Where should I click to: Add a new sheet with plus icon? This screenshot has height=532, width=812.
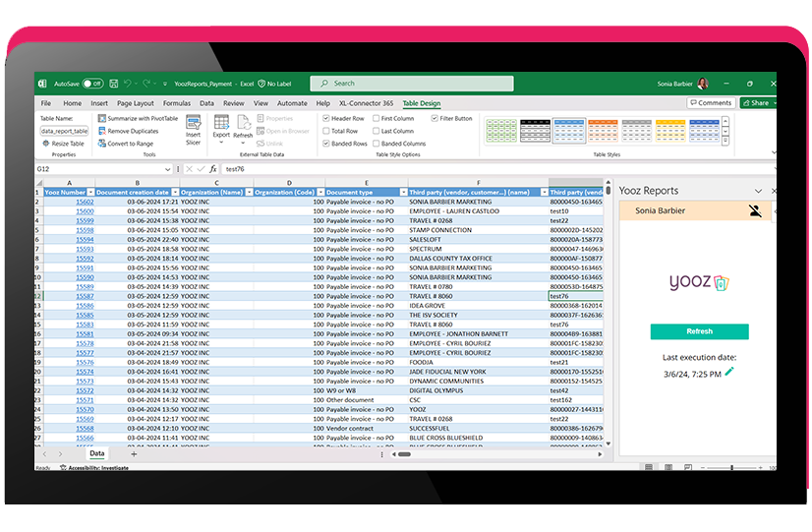134,454
